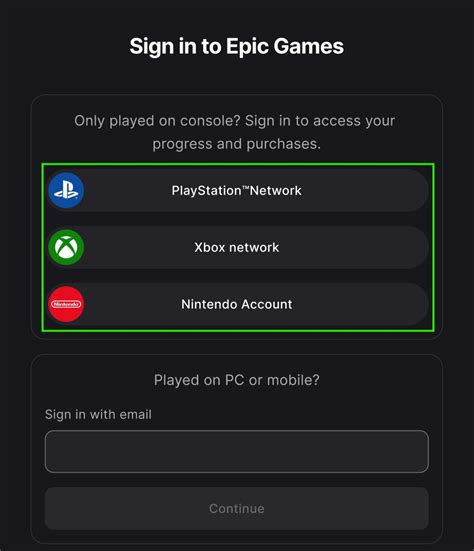The image size is (474, 551).
Task: Click the 'Sign in to Epic Games' heading
Action: click(x=237, y=46)
